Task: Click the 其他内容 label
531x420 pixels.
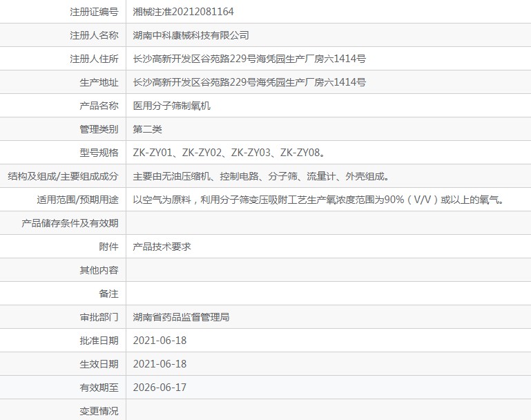Action: point(99,270)
